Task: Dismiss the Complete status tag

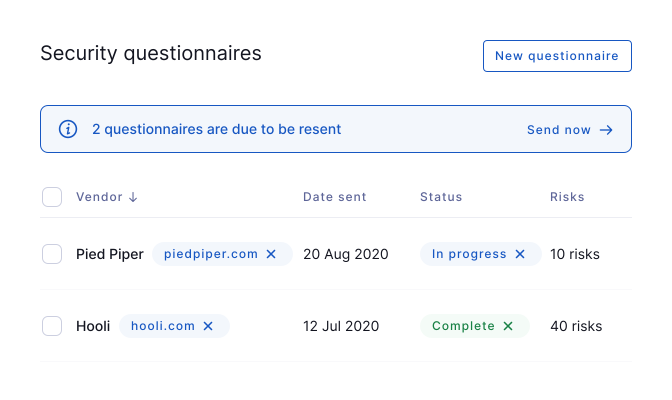Action: pos(508,326)
